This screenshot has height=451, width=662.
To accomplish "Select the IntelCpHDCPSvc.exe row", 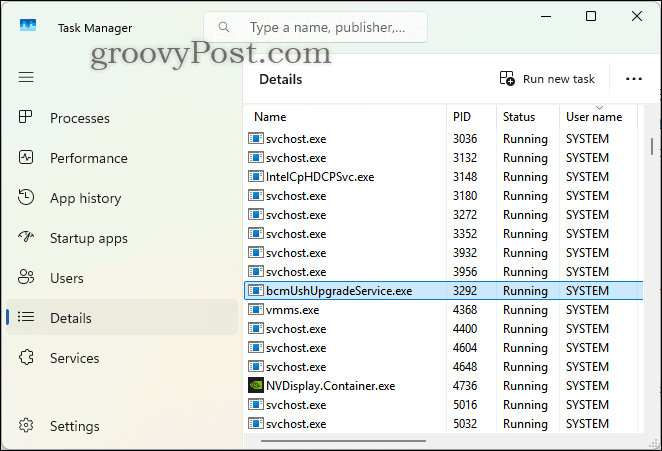I will click(443, 177).
